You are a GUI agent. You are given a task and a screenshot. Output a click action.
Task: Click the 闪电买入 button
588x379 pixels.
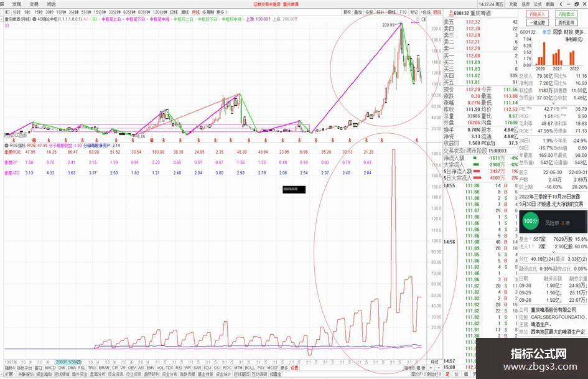[538, 14]
